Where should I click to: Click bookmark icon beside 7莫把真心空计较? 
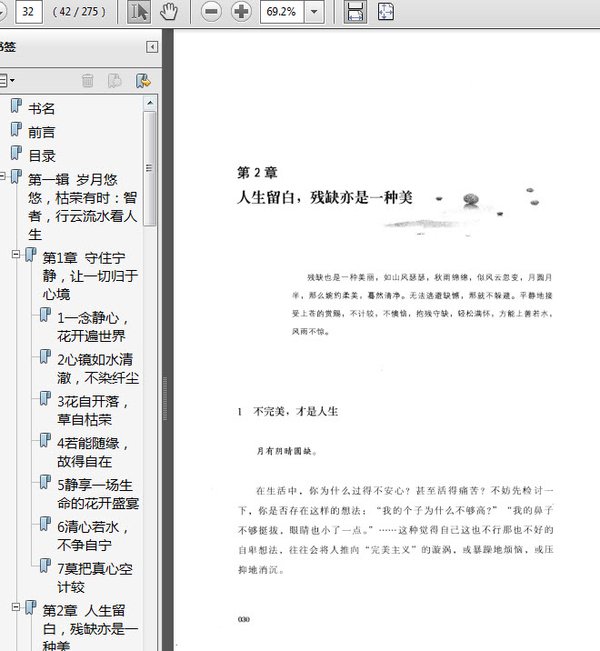(x=45, y=565)
